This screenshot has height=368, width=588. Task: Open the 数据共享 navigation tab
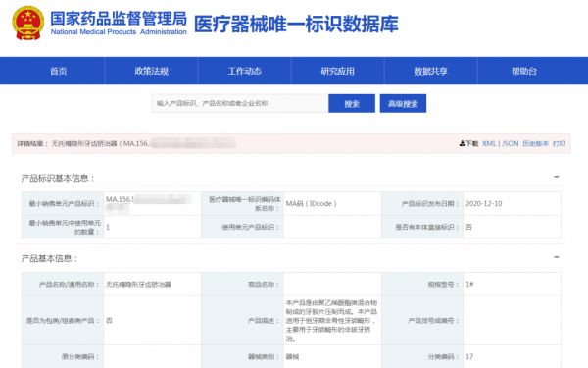point(430,71)
